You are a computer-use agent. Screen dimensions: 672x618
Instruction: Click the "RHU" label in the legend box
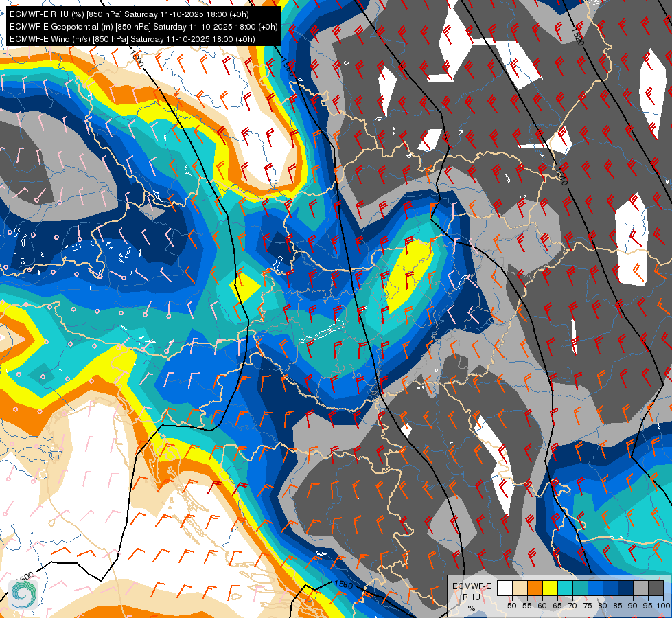472,597
